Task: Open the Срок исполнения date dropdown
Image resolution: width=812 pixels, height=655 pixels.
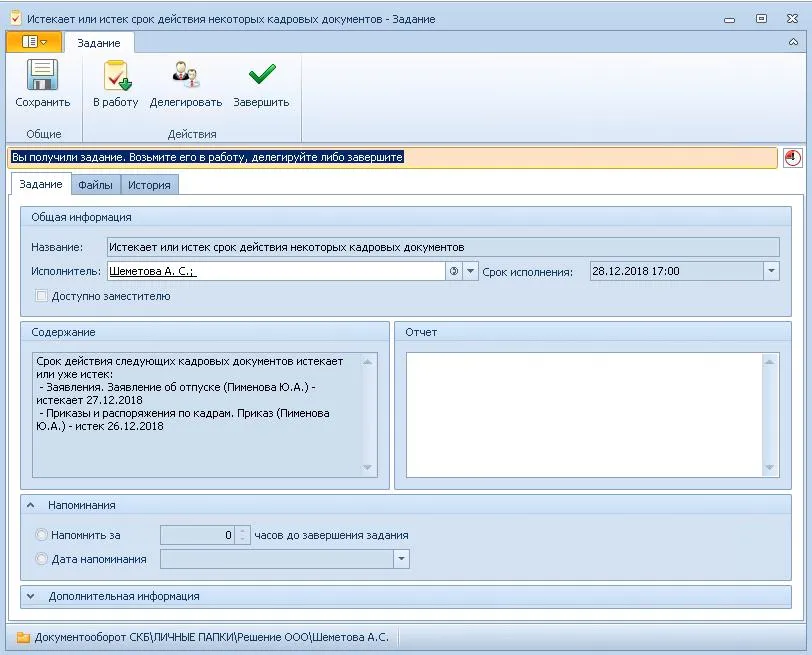Action: point(770,271)
